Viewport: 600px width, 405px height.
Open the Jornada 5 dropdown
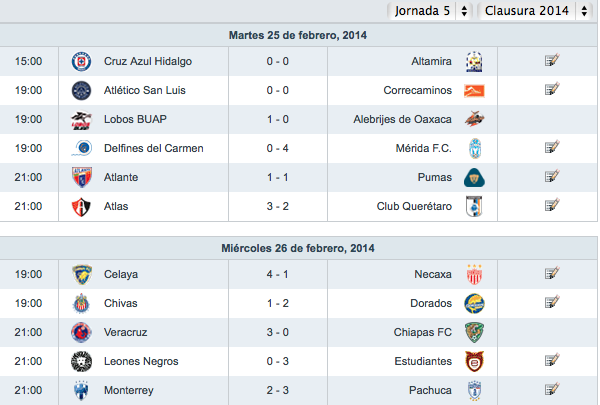tap(430, 11)
